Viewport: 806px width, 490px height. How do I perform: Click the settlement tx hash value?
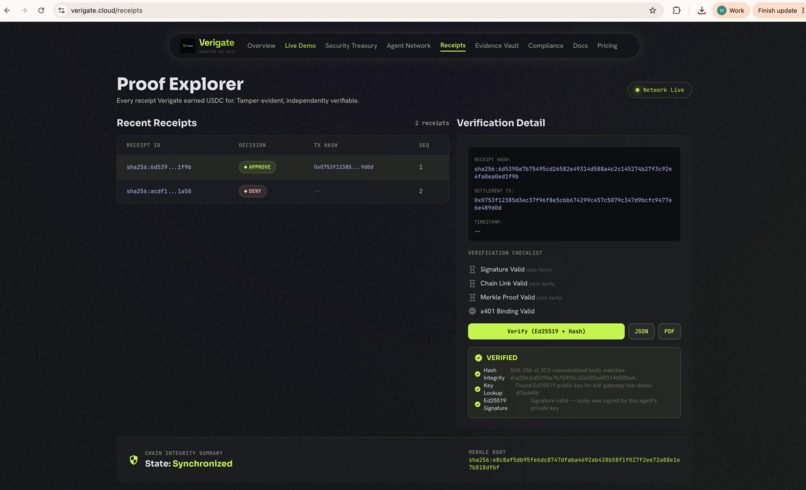tap(573, 204)
